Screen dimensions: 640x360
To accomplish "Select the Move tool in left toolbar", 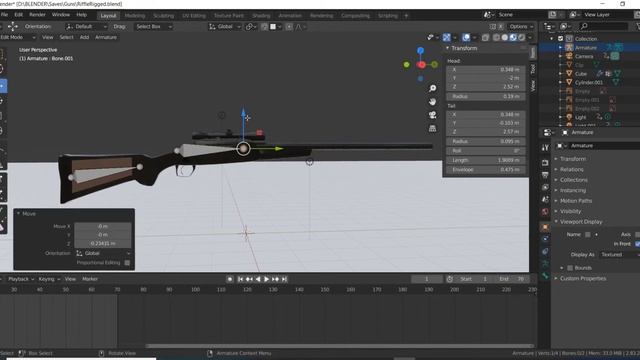I will (2, 86).
